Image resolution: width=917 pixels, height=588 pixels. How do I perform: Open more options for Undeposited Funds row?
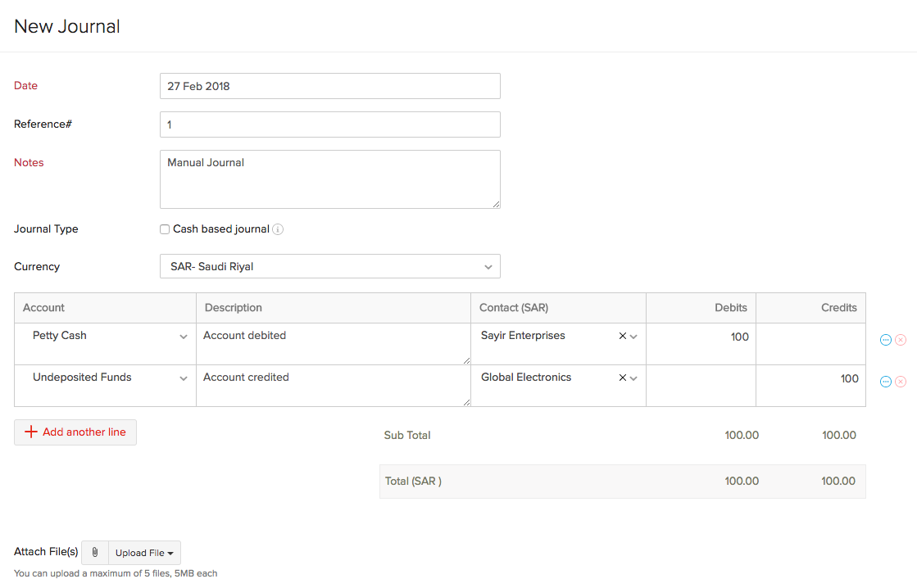pyautogui.click(x=885, y=382)
